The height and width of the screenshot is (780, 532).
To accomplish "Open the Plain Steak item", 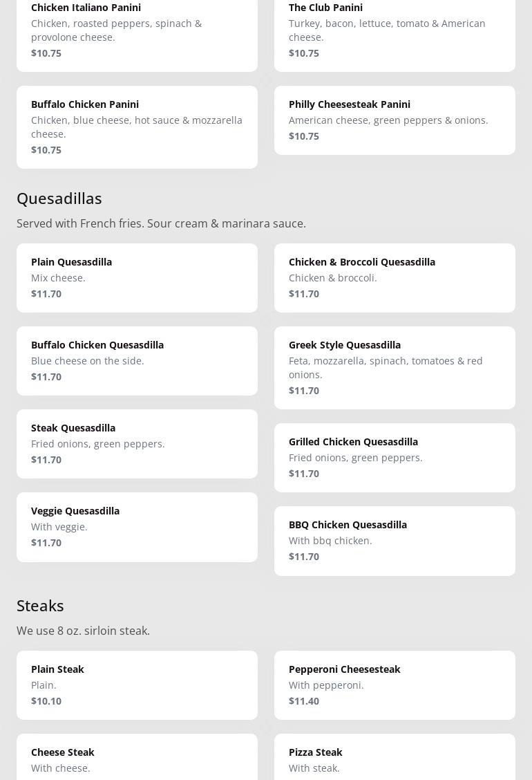I will [x=137, y=685].
